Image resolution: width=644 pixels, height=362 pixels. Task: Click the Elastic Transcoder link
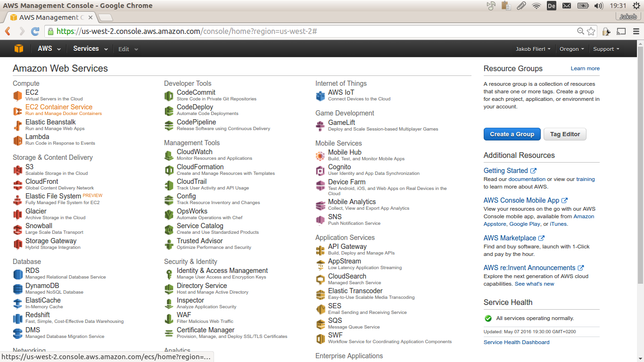pyautogui.click(x=355, y=291)
